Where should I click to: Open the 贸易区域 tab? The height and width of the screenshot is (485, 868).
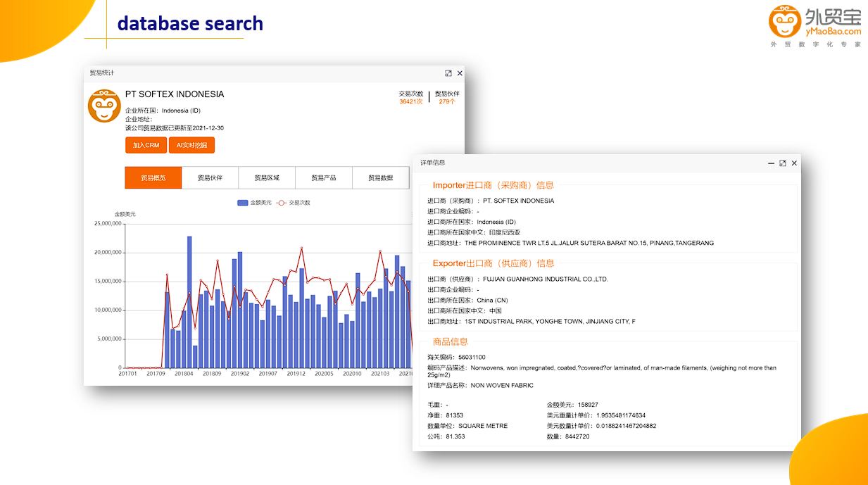[x=267, y=178]
